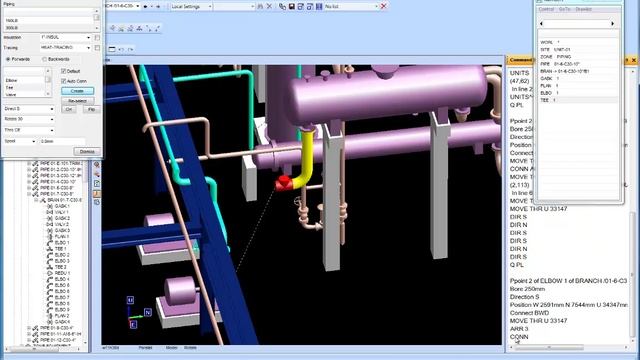Click the Create button

click(77, 91)
